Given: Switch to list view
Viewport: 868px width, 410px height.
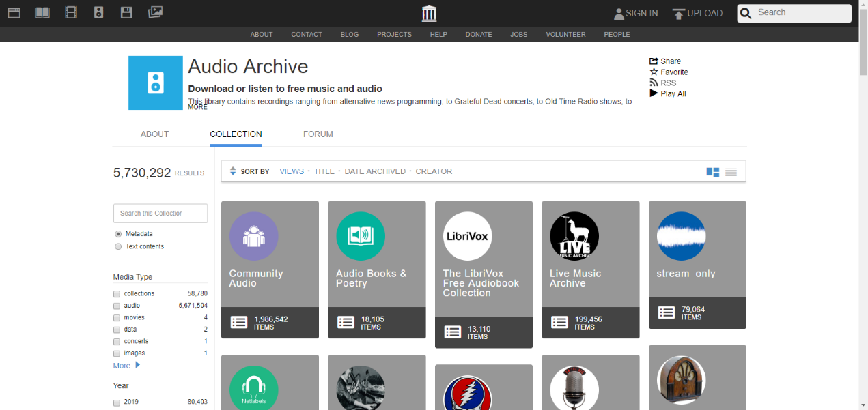Looking at the screenshot, I should point(731,172).
